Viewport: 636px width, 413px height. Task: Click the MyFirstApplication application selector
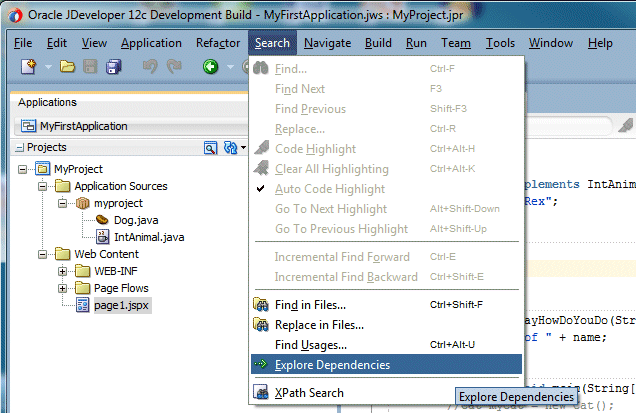130,126
